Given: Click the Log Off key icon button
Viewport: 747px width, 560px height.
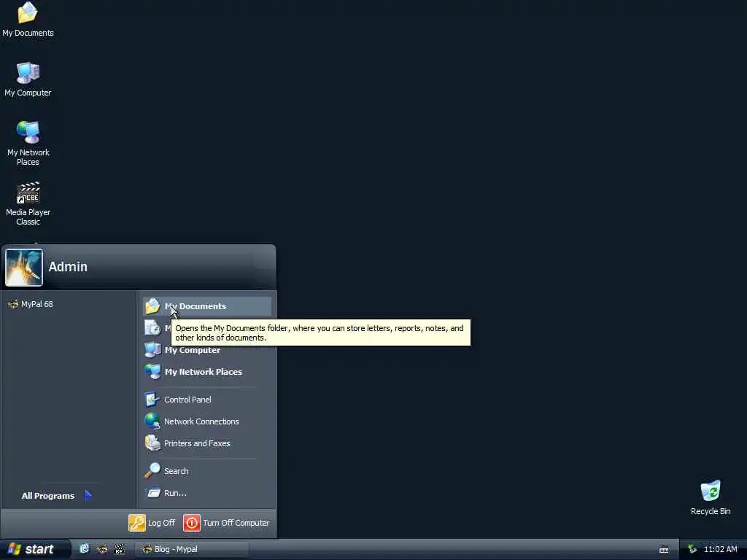Looking at the screenshot, I should (136, 523).
